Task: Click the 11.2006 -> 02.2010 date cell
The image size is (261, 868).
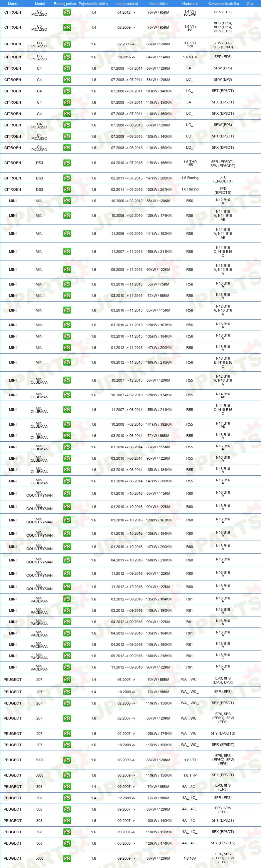Action: point(127,234)
